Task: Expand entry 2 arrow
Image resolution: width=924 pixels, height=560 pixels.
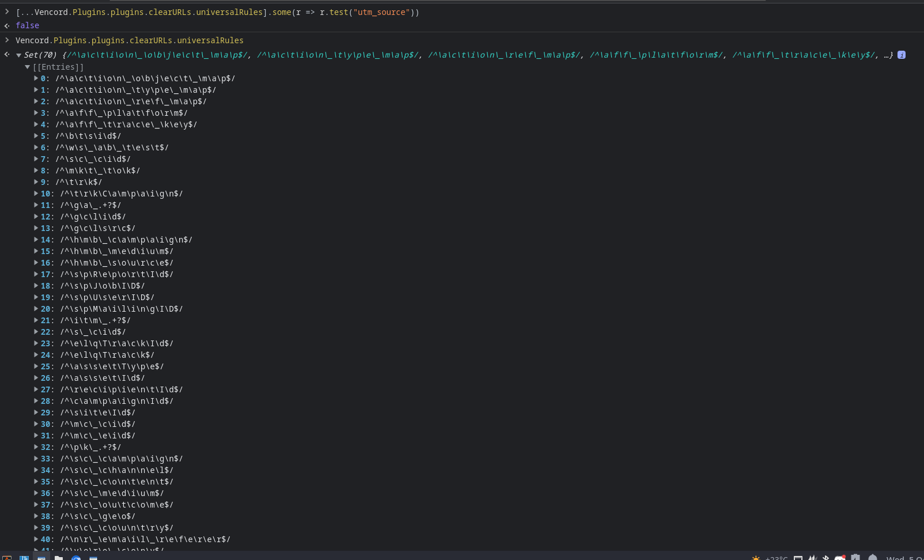Action: (36, 101)
